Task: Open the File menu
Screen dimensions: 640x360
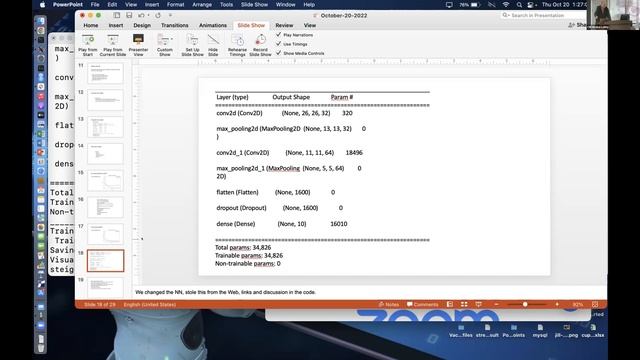Action: [x=95, y=5]
